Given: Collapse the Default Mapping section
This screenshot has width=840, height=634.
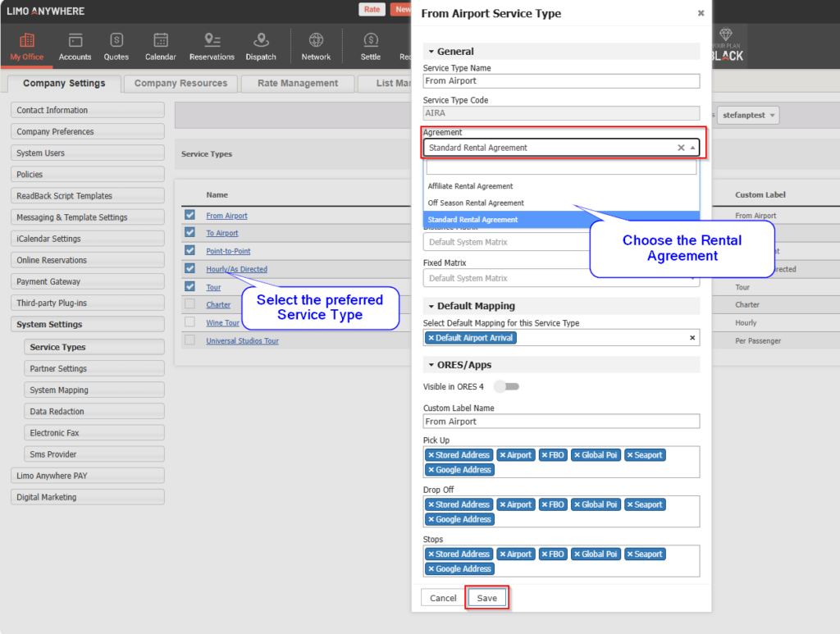Looking at the screenshot, I should click(431, 306).
